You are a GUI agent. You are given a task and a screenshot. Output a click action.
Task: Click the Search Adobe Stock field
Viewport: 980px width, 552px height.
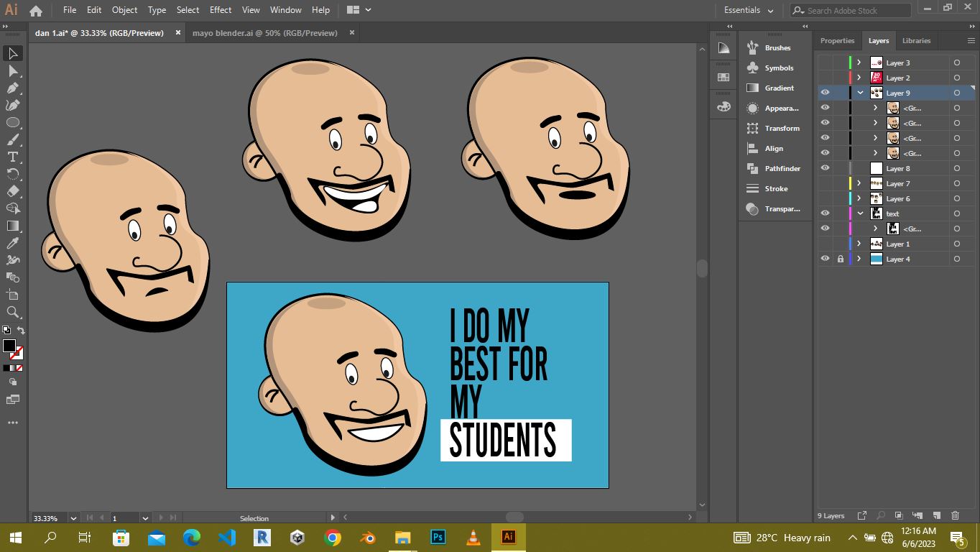pos(851,10)
